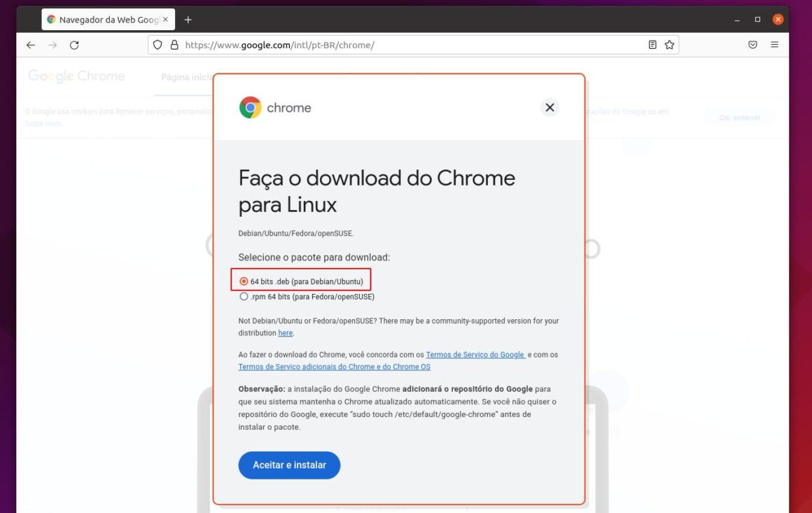812x513 pixels.
Task: Select the 64 bits .deb package option
Action: click(x=244, y=280)
